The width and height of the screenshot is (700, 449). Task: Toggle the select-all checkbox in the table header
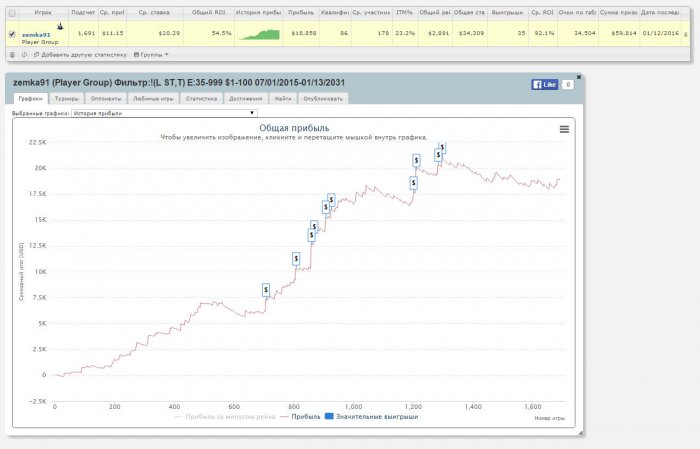point(12,13)
